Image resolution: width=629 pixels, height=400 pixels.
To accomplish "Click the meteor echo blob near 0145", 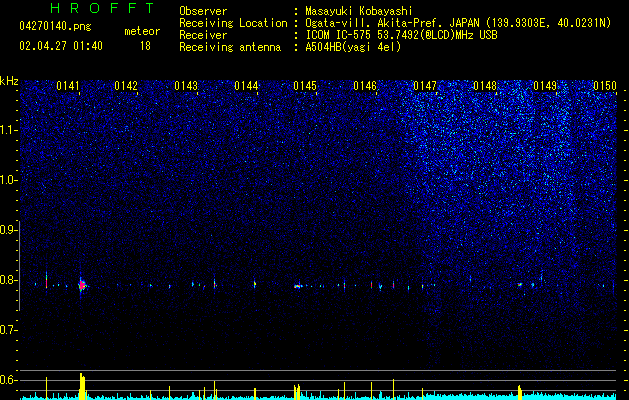I will pos(298,286).
